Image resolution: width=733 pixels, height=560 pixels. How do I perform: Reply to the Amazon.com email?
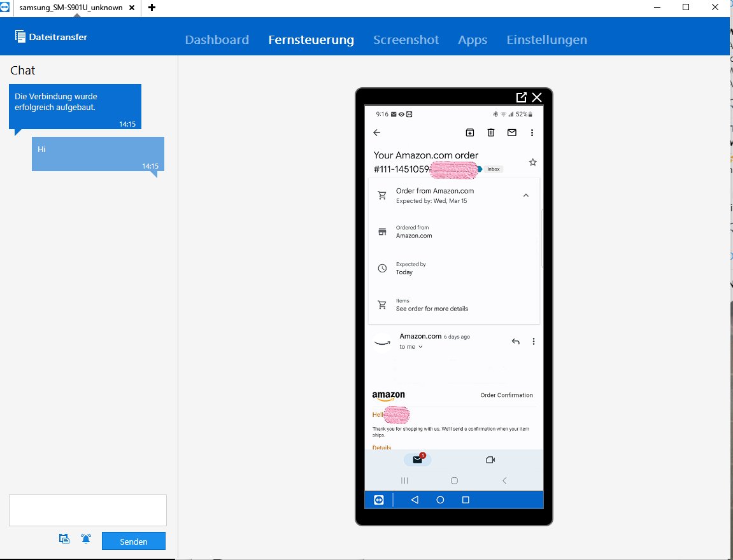516,342
